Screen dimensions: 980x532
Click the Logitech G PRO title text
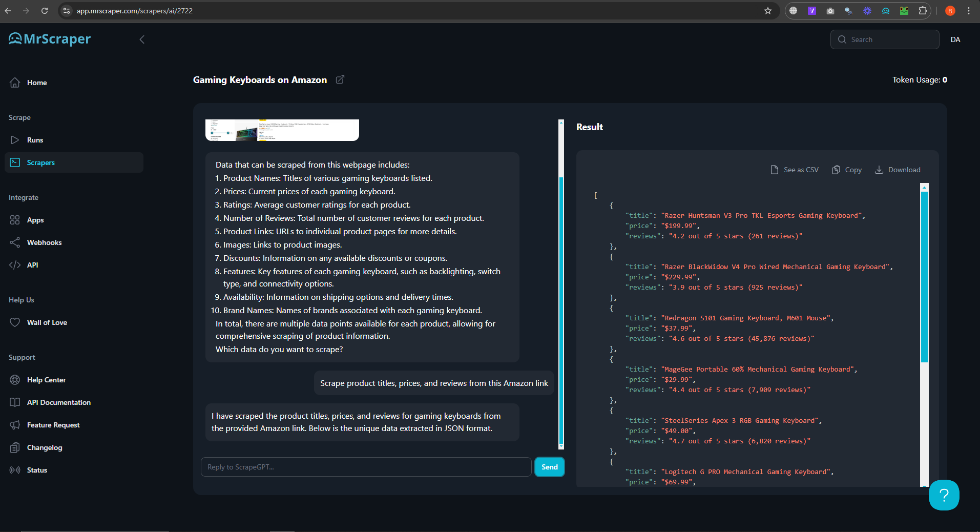pos(745,472)
